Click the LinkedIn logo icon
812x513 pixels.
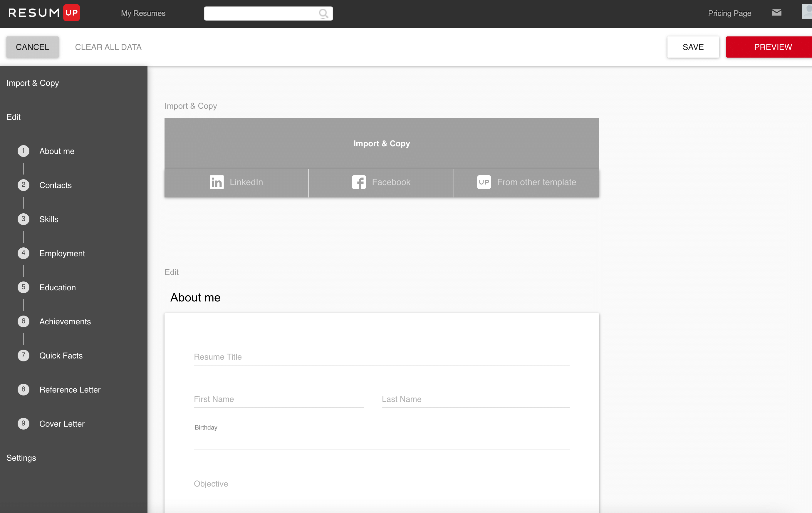pyautogui.click(x=217, y=182)
